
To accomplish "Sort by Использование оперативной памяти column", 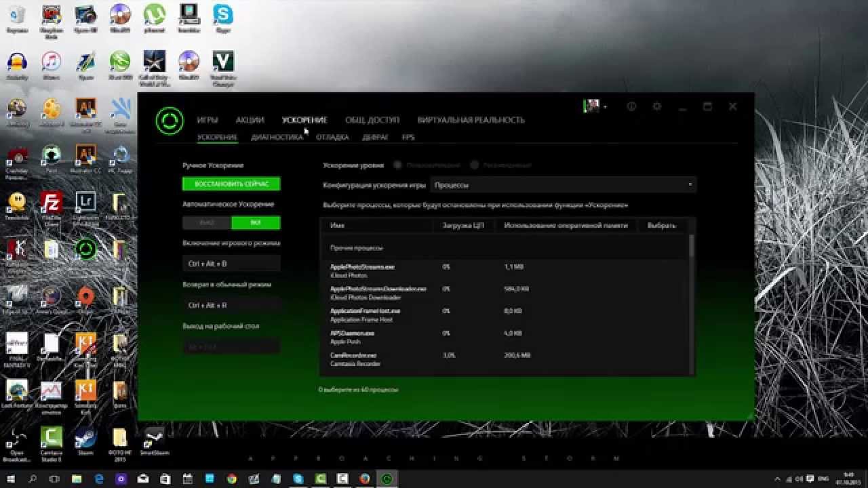I will 566,225.
